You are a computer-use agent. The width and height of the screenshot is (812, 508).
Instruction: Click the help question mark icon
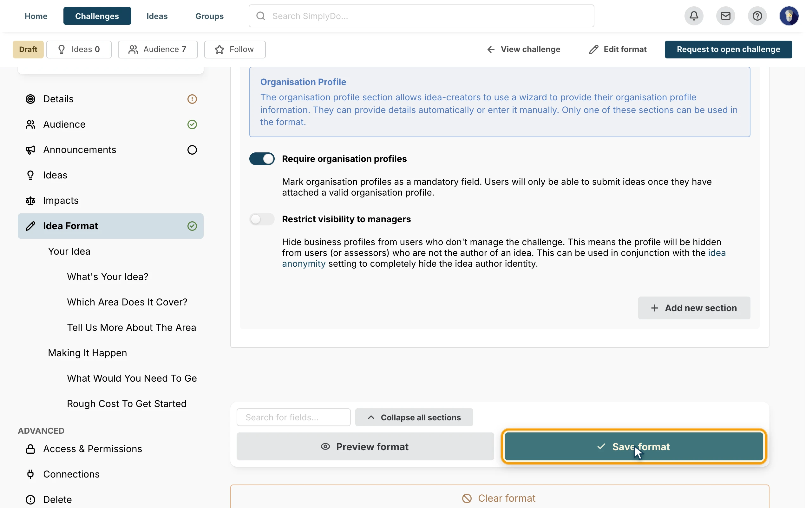point(757,16)
